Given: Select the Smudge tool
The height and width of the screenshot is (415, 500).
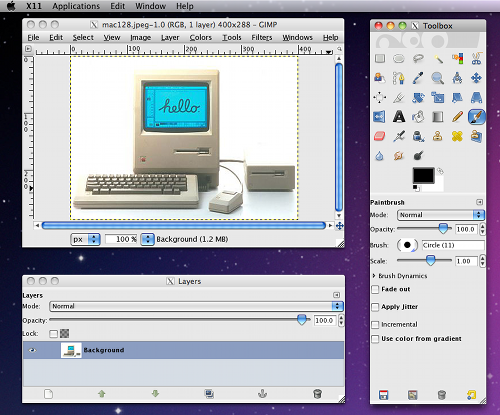Looking at the screenshot, I should click(399, 156).
